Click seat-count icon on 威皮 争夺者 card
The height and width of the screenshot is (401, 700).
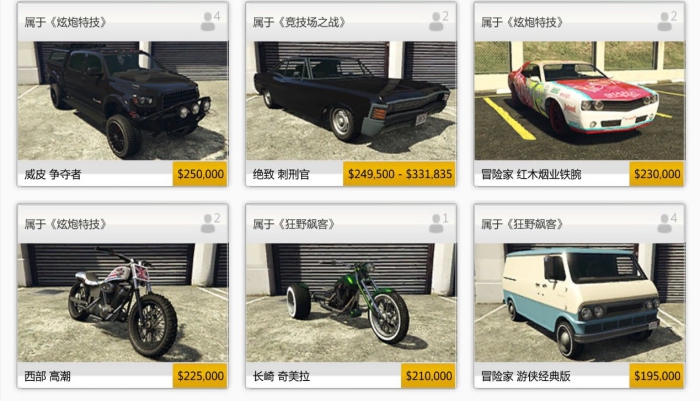click(x=210, y=21)
